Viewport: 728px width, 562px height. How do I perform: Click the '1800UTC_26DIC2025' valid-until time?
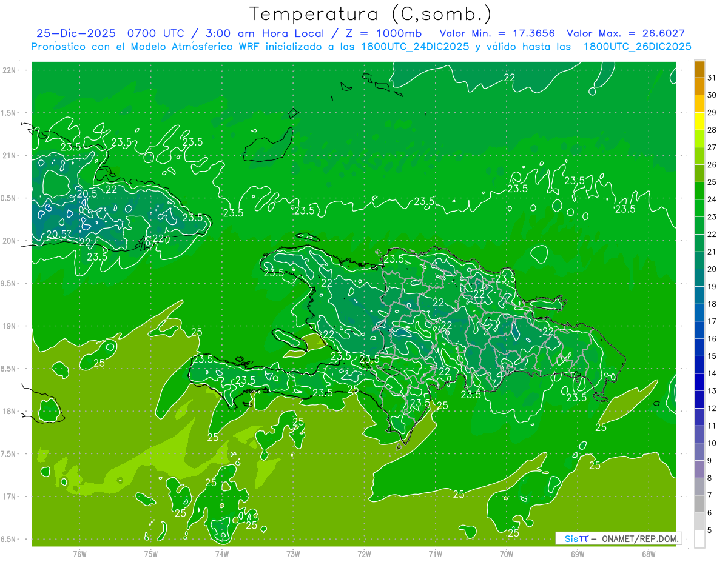pos(638,47)
